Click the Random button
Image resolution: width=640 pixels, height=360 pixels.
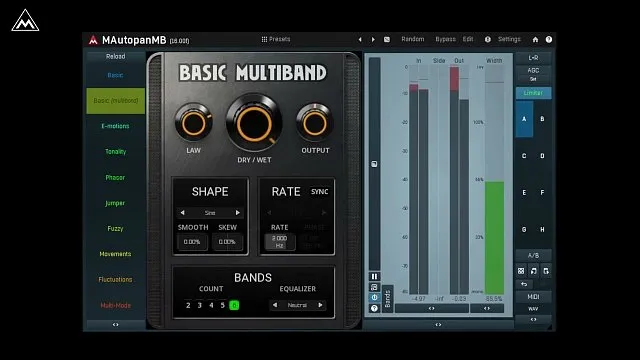(x=413, y=39)
